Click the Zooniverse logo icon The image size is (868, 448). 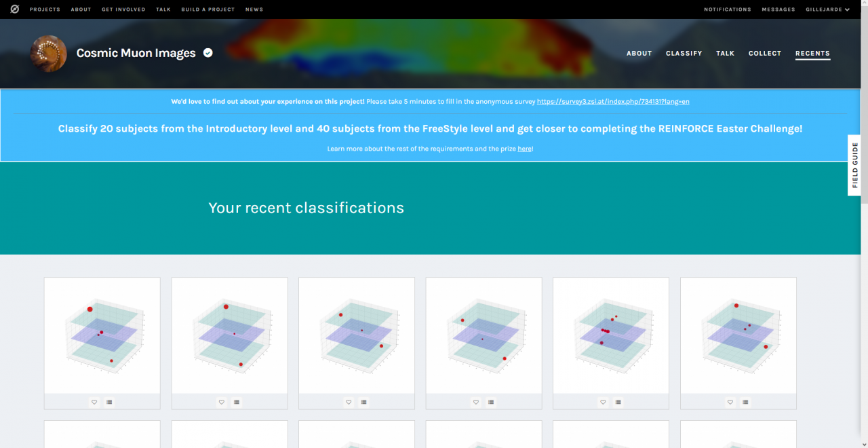[x=14, y=10]
